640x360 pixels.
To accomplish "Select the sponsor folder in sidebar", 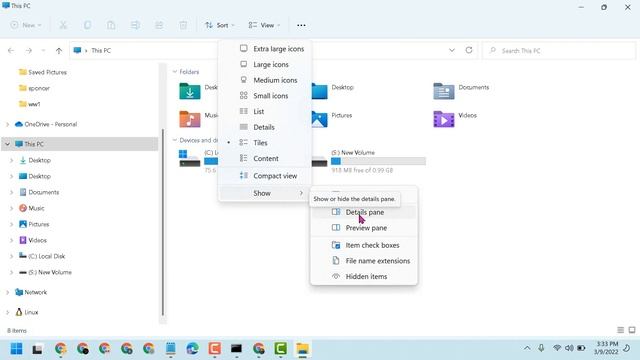I will click(x=34, y=88).
